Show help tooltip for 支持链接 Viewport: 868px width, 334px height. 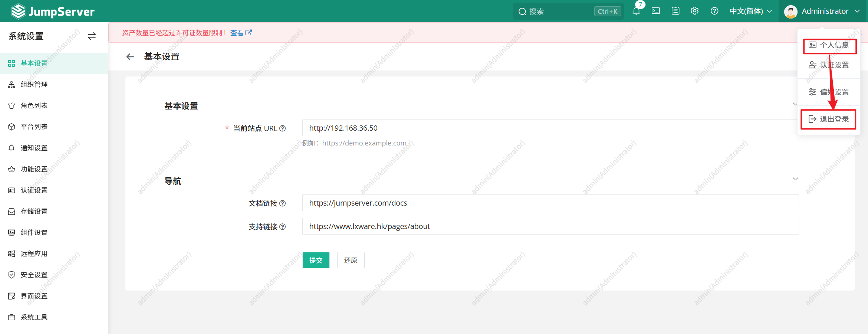click(283, 227)
